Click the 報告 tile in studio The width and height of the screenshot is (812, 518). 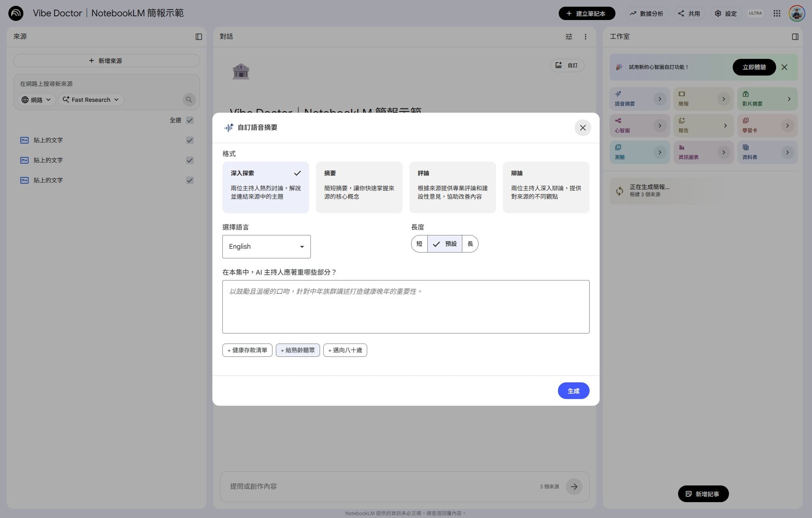(x=704, y=126)
